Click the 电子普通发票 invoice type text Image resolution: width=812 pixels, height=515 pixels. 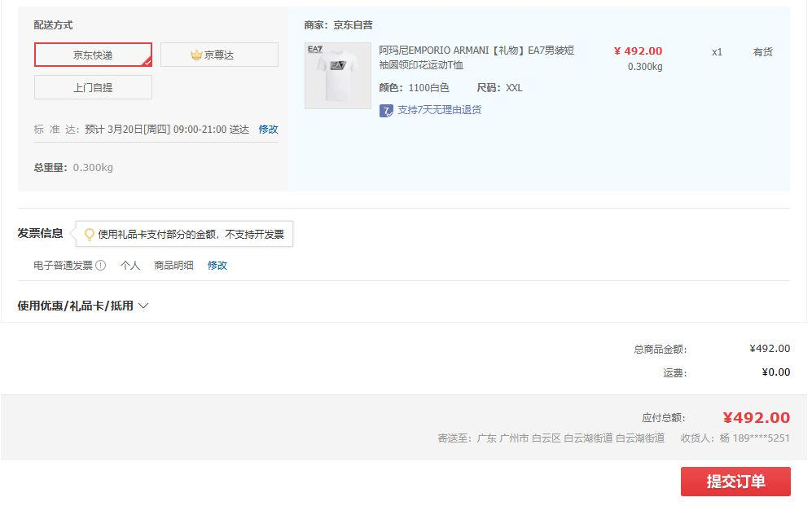64,266
